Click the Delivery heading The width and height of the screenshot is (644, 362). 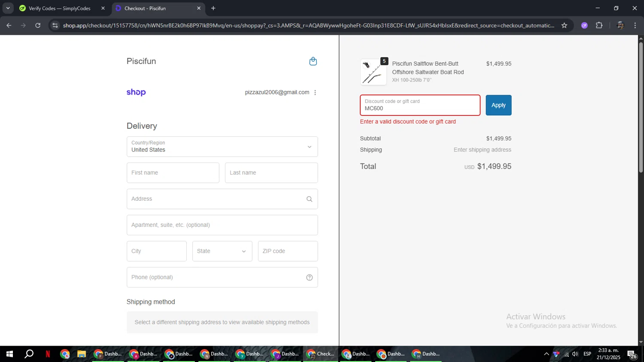pos(142,126)
